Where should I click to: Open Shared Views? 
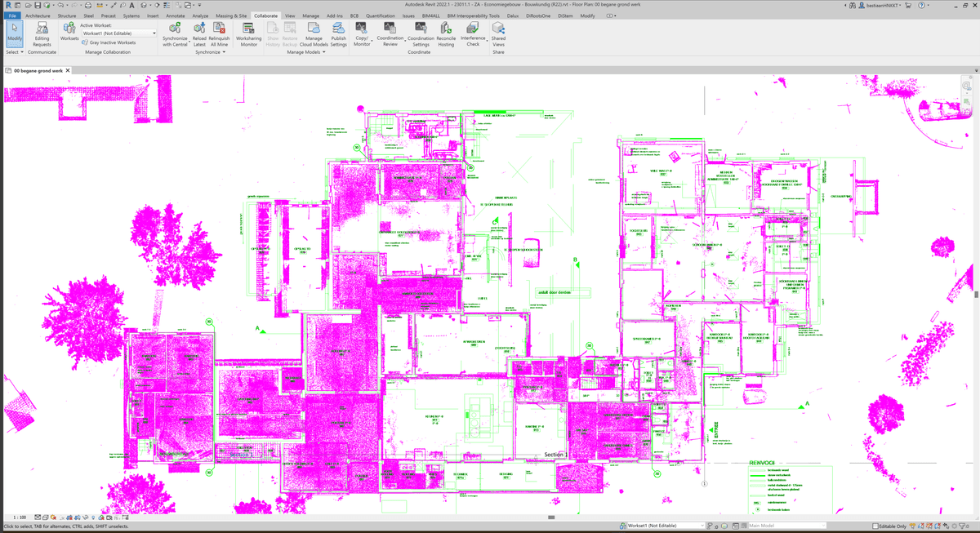[498, 33]
